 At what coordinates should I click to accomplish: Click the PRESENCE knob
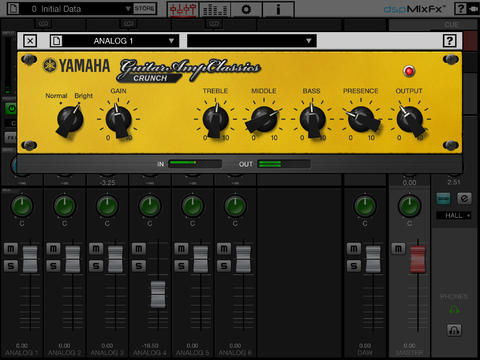pos(362,119)
